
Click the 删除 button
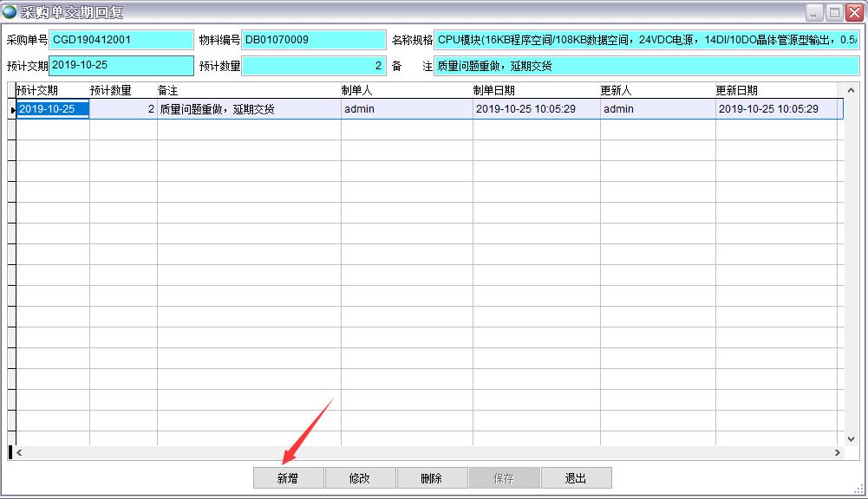[x=432, y=477]
